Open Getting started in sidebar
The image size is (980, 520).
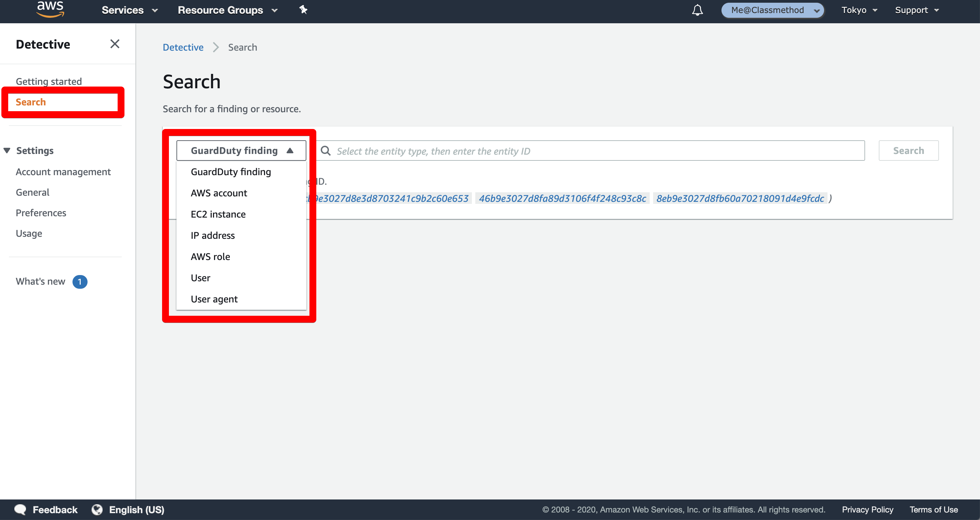[x=49, y=81]
